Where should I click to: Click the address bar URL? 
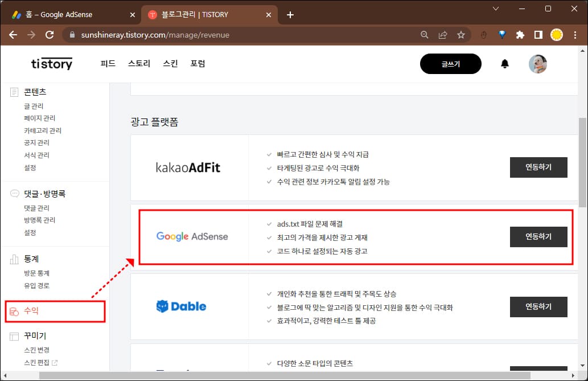pos(155,35)
